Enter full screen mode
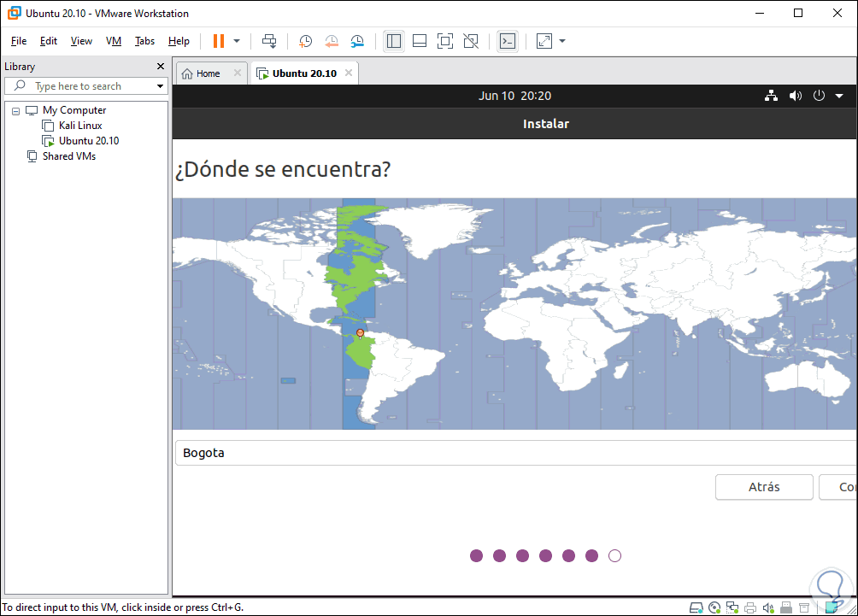The height and width of the screenshot is (616, 858). tap(445, 41)
